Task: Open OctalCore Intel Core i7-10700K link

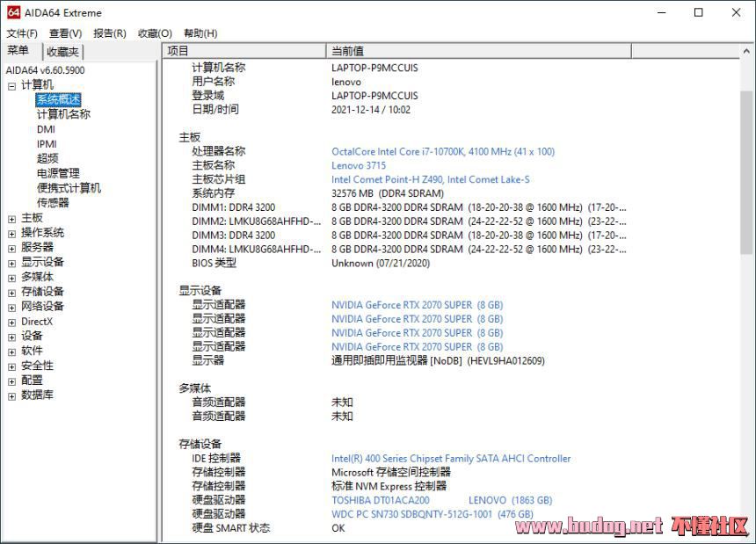Action: [443, 152]
